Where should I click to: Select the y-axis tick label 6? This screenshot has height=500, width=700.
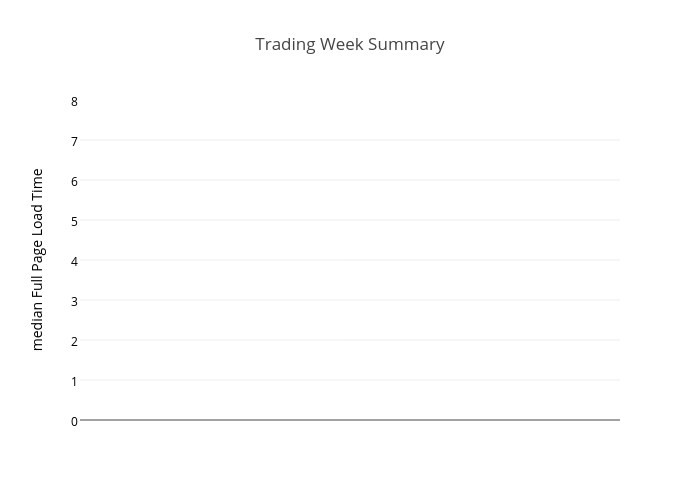pyautogui.click(x=74, y=181)
